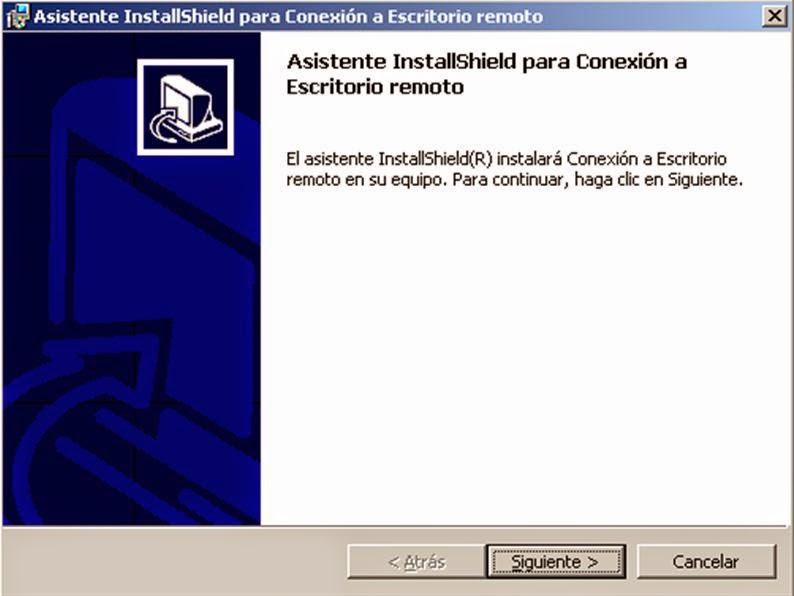Click the window title text in the title bar

point(288,17)
